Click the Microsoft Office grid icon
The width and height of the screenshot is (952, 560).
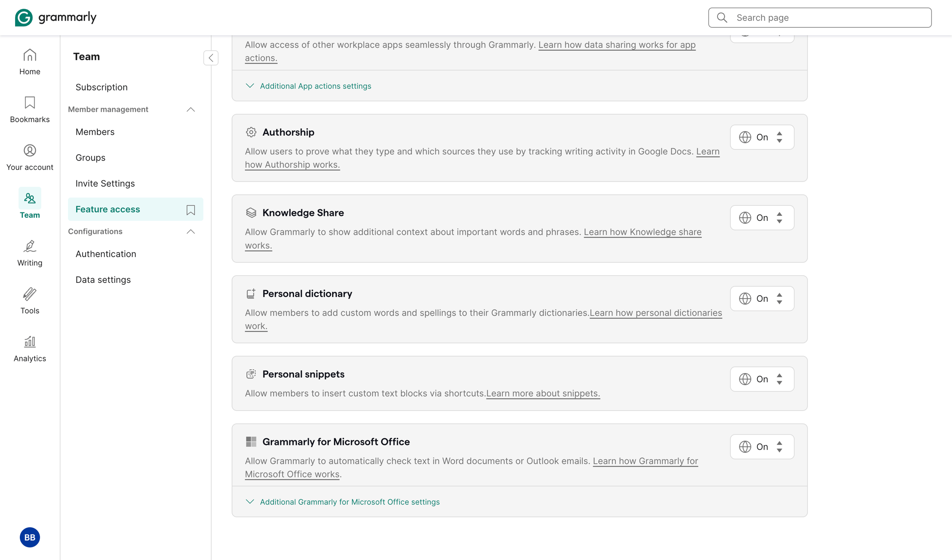point(251,441)
